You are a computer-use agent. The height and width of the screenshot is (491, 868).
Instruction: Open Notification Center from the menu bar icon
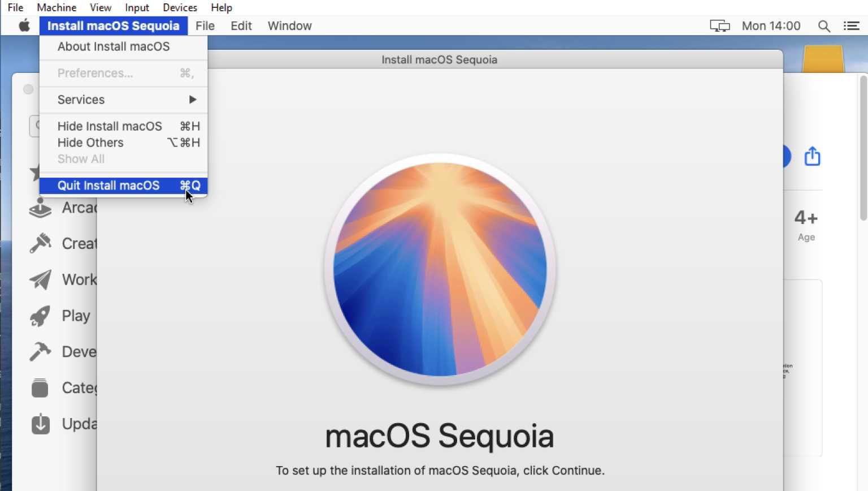[852, 25]
